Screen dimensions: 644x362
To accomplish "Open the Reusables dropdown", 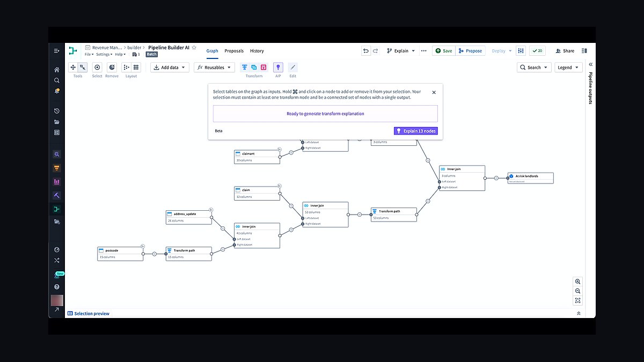I will (x=214, y=68).
